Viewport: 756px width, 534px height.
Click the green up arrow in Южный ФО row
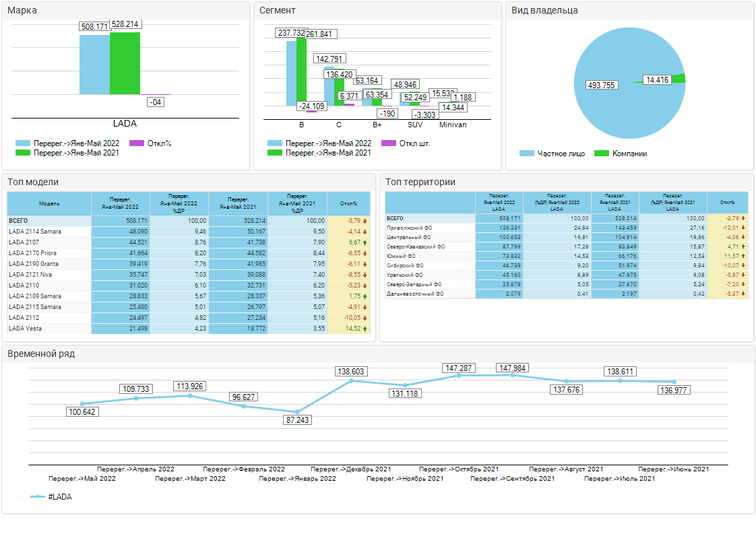[x=743, y=256]
